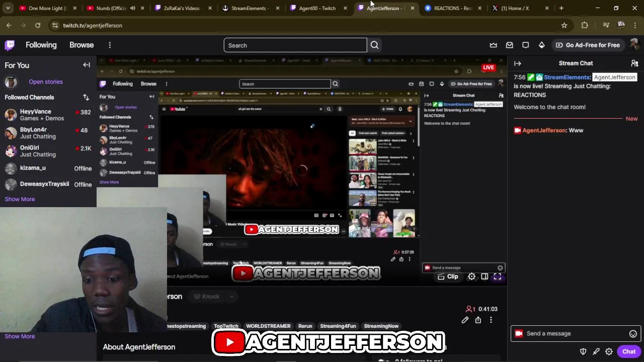Edit stream info with pencil icon
This screenshot has height=362, width=644.
click(465, 320)
